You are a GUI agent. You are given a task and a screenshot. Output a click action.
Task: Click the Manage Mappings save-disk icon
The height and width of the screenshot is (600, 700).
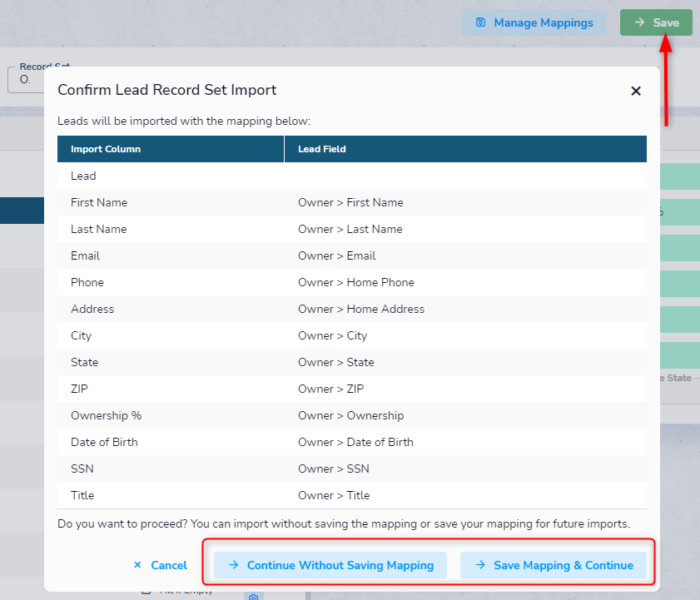pos(480,22)
